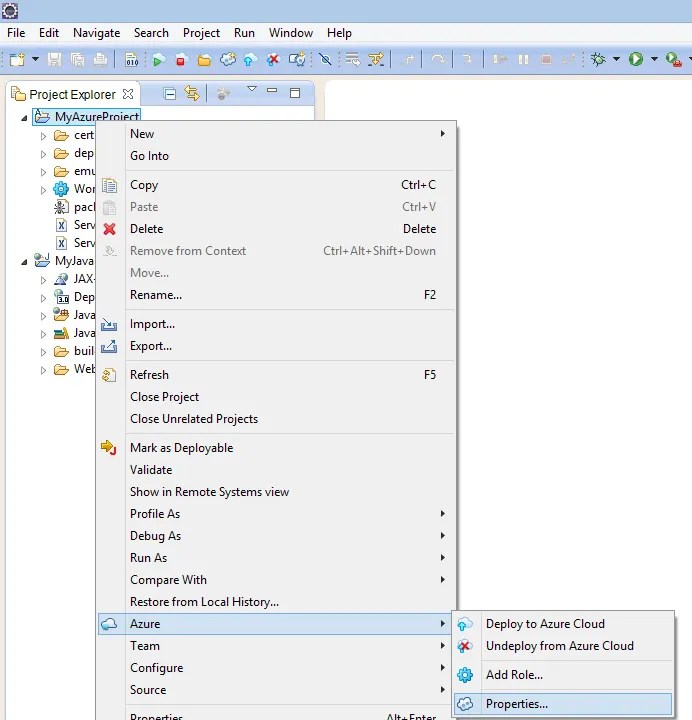Viewport: 692px width, 720px height.
Task: Click the red reset emulator icon
Action: [181, 60]
